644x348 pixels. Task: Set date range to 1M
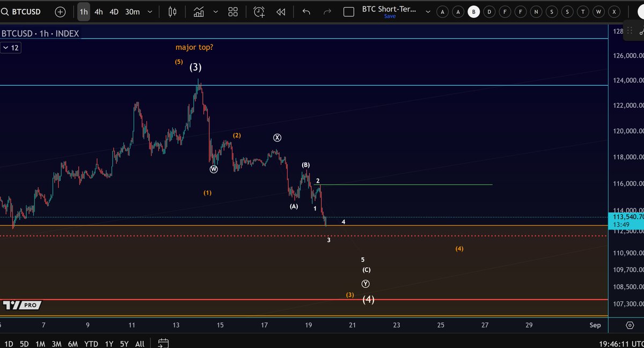point(40,343)
